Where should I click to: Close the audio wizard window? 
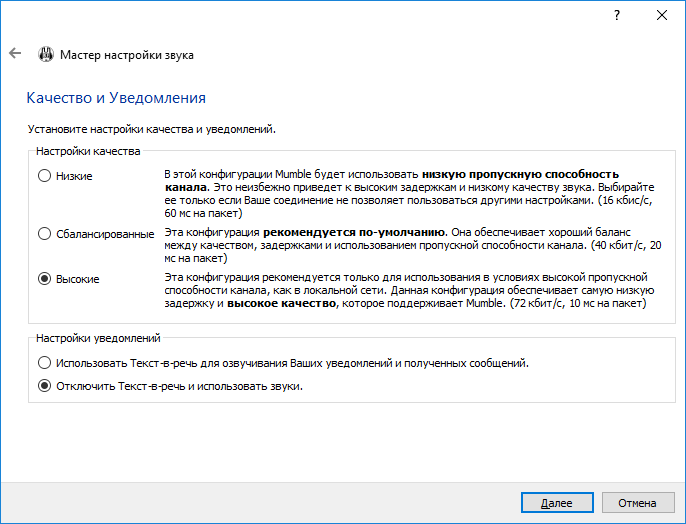(662, 15)
